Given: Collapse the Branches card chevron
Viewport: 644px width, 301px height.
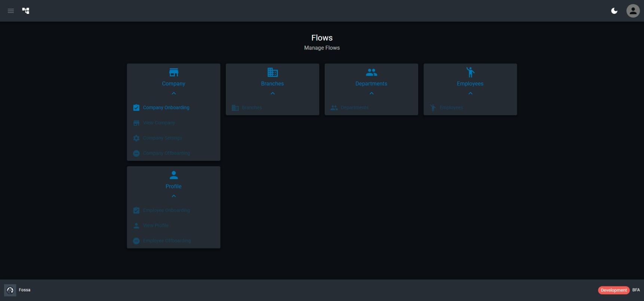Looking at the screenshot, I should click(273, 94).
